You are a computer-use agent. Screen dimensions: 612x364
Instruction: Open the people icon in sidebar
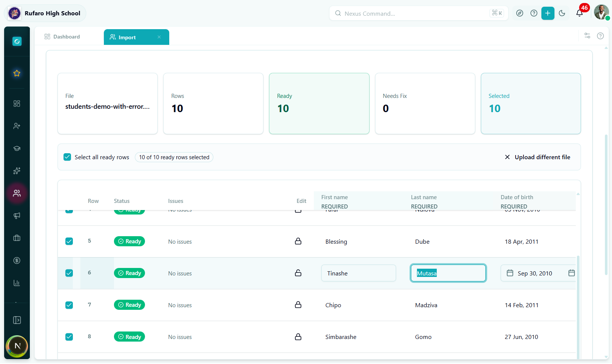pyautogui.click(x=17, y=193)
